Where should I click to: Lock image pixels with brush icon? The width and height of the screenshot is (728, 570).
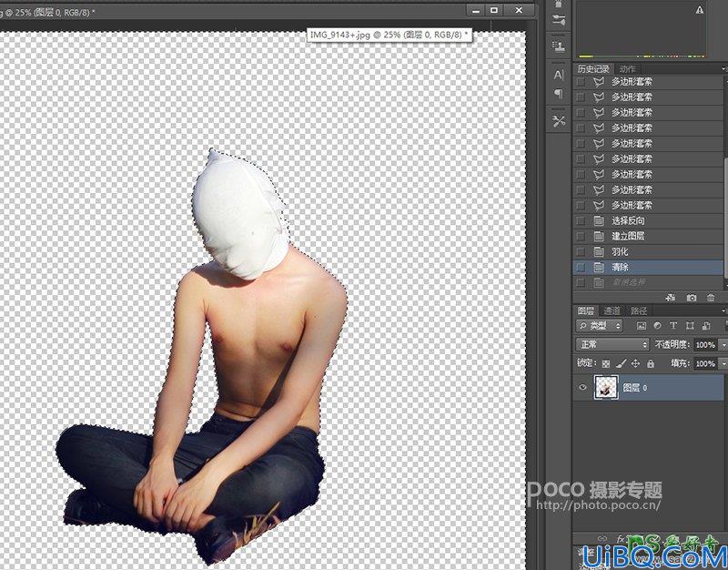[621, 363]
